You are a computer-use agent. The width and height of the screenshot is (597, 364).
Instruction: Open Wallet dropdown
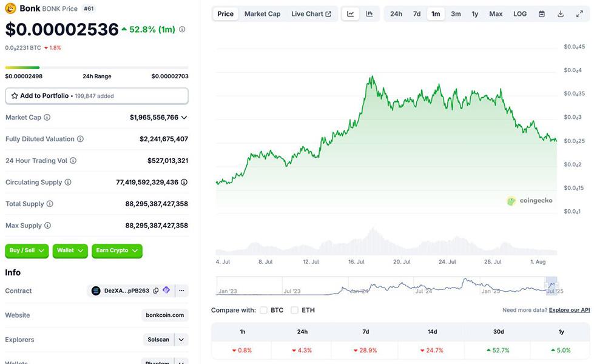(70, 251)
